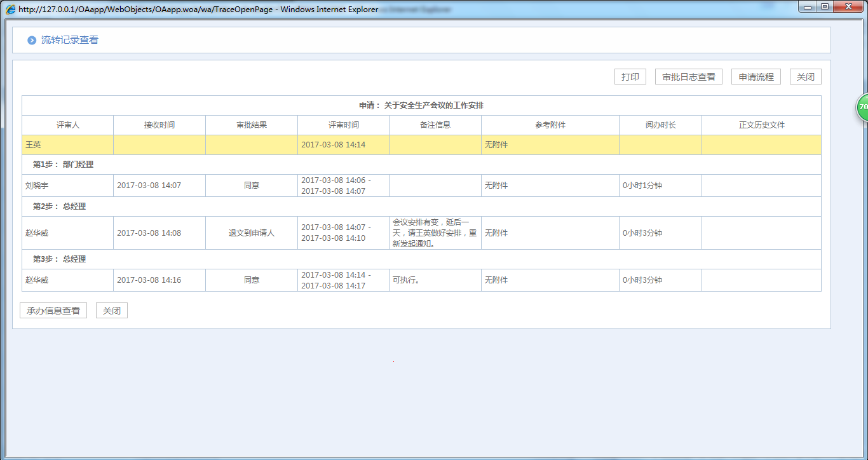Click the green circular badge at right edge
Viewport: 868px width, 460px height.
pos(863,107)
